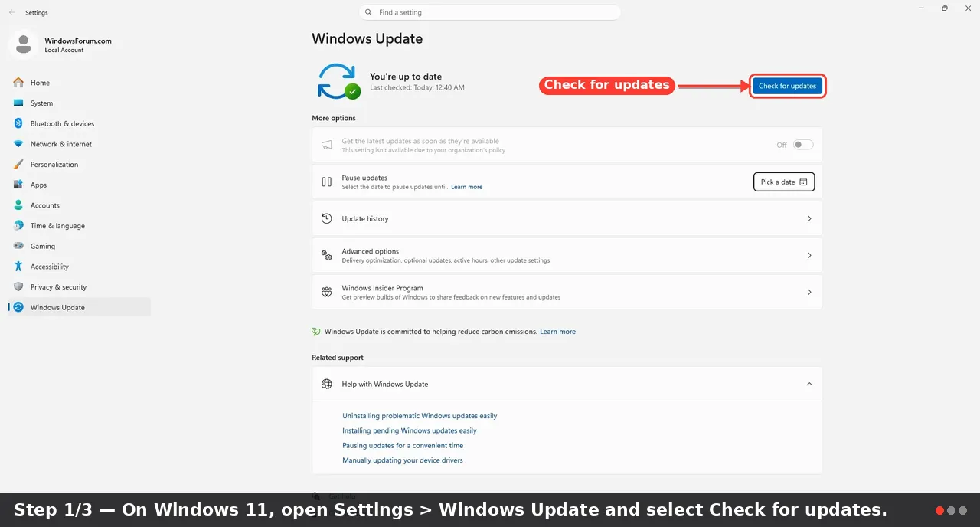
Task: Click the Find a setting search box
Action: coord(490,12)
